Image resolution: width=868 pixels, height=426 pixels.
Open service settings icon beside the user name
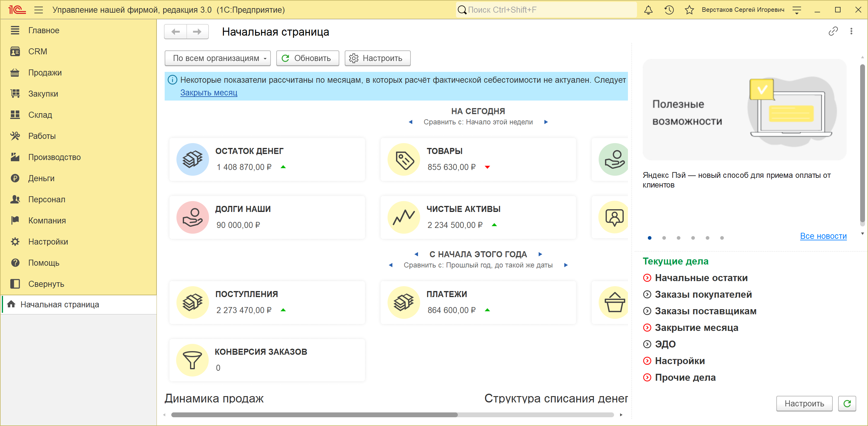(797, 10)
